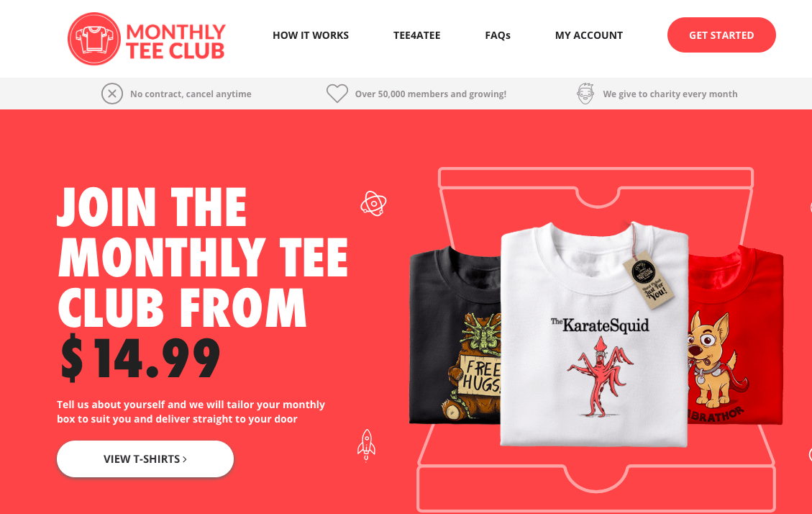
Task: Click the heart icon beside members count
Action: click(337, 94)
